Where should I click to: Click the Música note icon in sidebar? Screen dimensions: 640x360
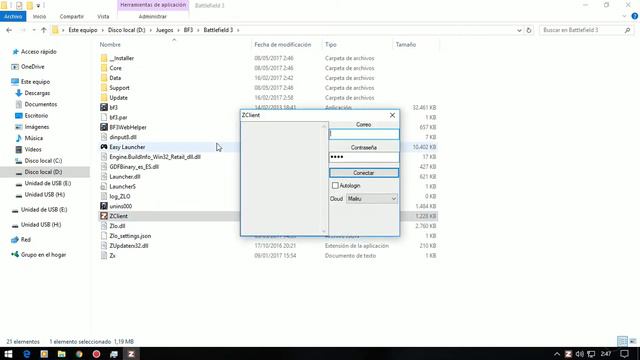19,138
